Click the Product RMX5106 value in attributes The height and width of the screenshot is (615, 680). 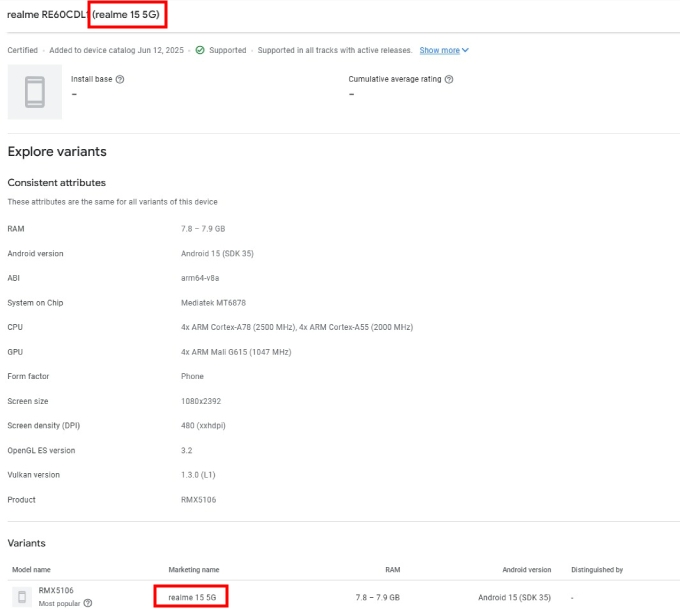click(198, 500)
